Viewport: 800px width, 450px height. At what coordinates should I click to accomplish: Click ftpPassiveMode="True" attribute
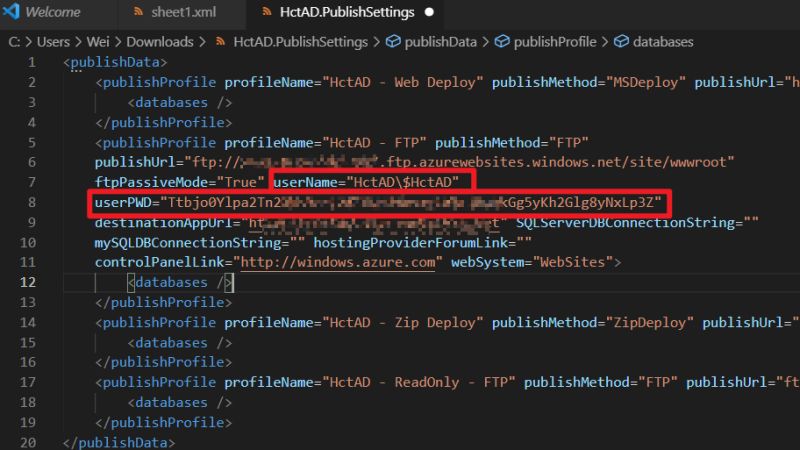[x=180, y=182]
